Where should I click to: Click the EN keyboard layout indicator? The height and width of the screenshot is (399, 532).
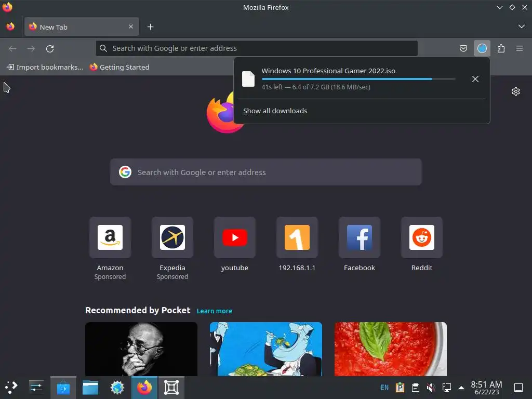[384, 388]
